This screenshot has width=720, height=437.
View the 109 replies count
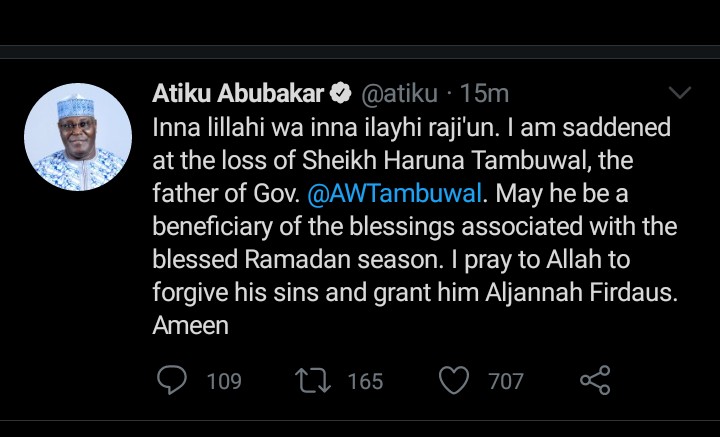[224, 381]
